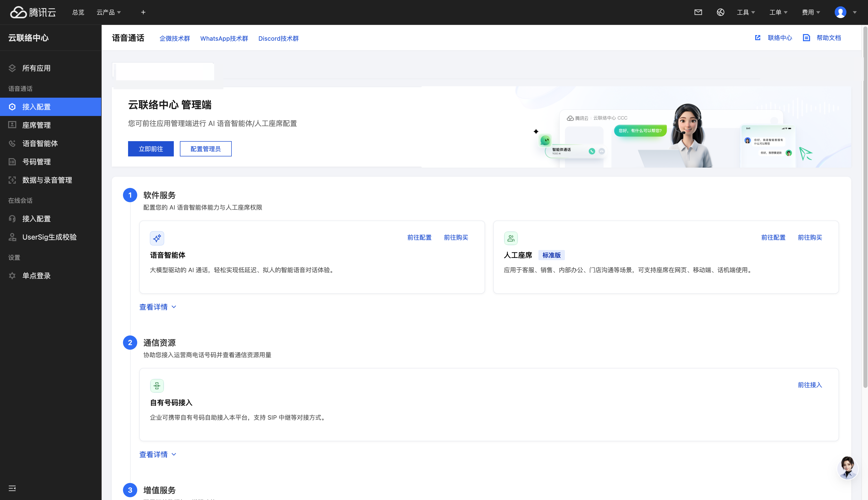This screenshot has width=868, height=500.
Task: Open the 企微技术群 link
Action: point(175,38)
